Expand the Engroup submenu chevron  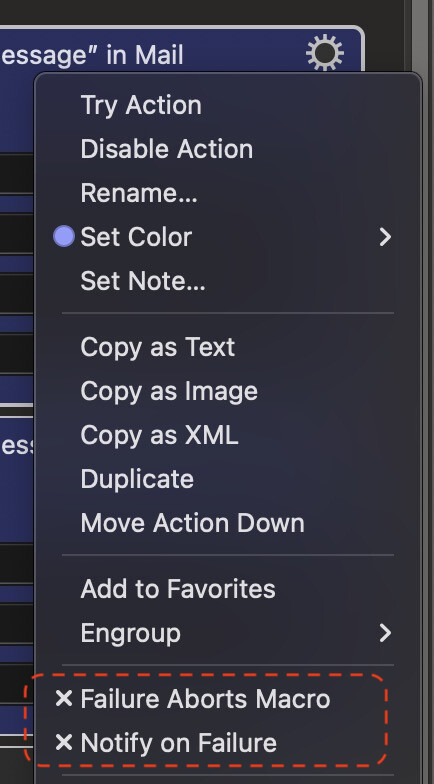(x=385, y=633)
